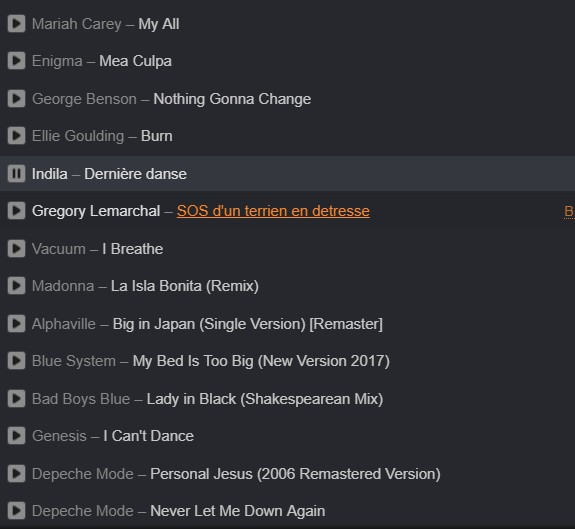Play Bad Boys Blue Lady in Black
The image size is (575, 529).
17,398
